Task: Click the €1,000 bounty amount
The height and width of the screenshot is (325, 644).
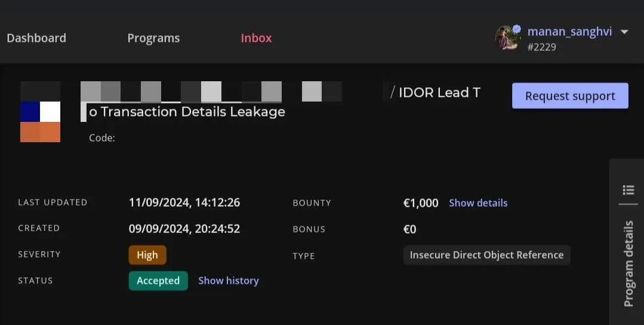Action: [421, 203]
